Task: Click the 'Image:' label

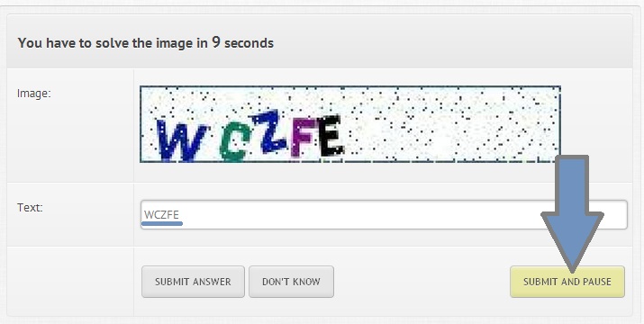Action: tap(33, 94)
